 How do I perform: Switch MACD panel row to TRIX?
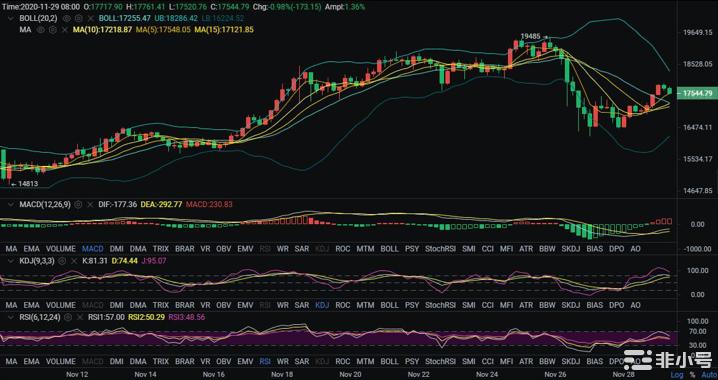pyautogui.click(x=161, y=249)
